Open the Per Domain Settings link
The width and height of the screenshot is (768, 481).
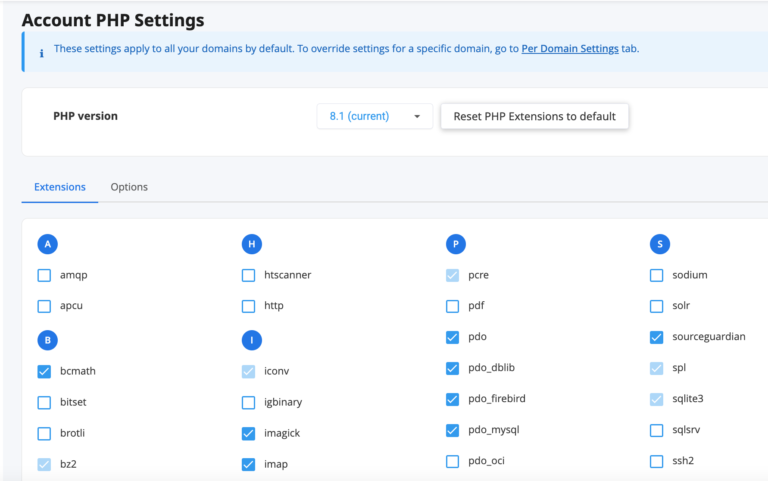click(570, 48)
